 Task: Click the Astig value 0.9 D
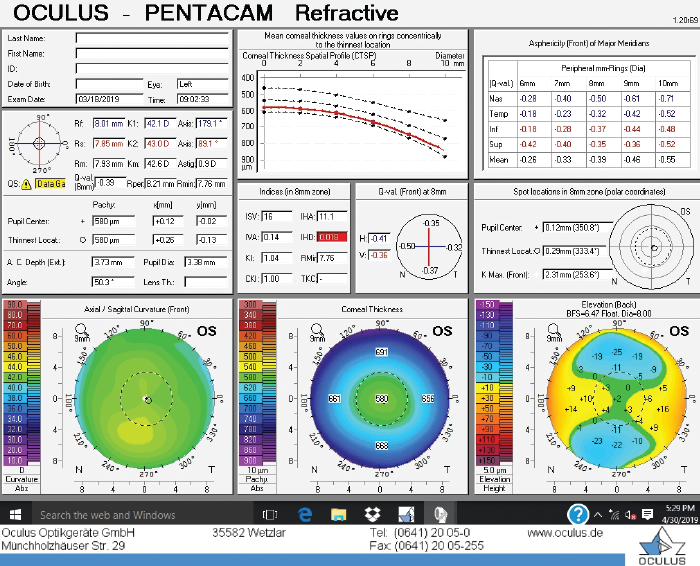click(212, 164)
